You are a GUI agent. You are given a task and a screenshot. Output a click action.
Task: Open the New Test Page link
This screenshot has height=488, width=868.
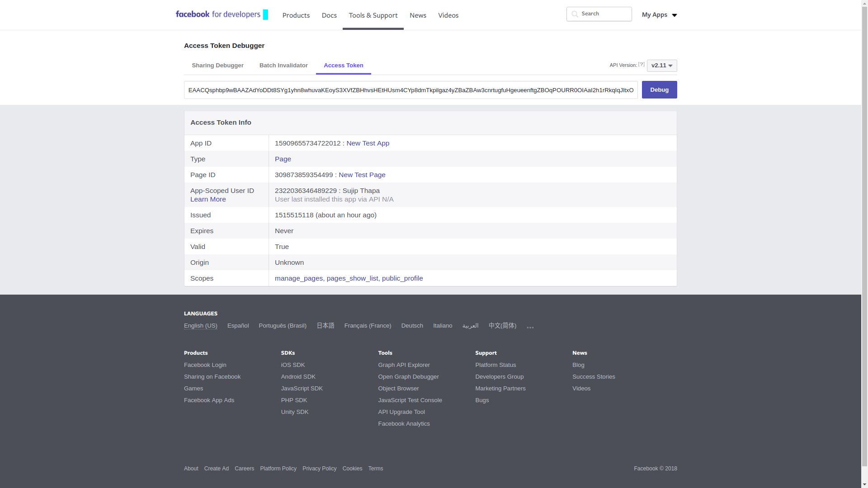(x=362, y=175)
